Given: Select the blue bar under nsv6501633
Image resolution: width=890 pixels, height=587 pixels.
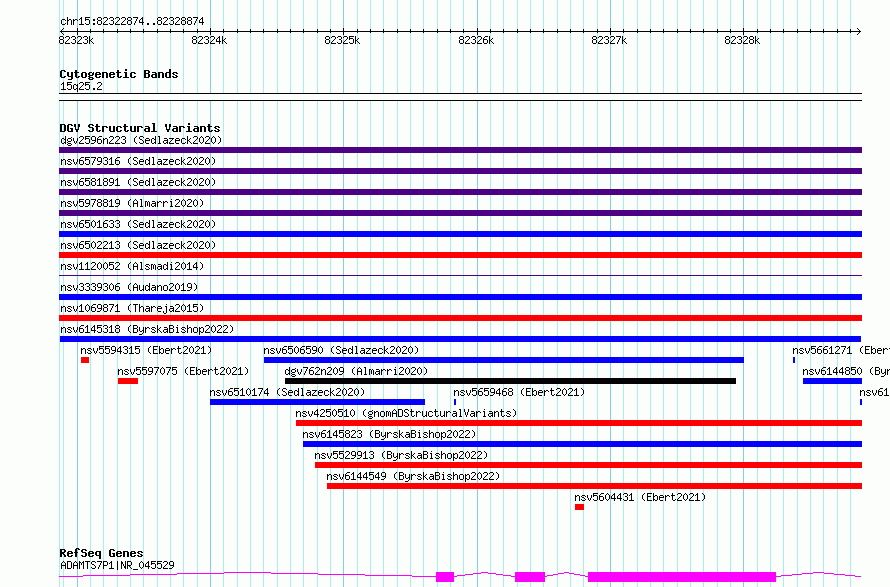Looking at the screenshot, I should [x=460, y=234].
